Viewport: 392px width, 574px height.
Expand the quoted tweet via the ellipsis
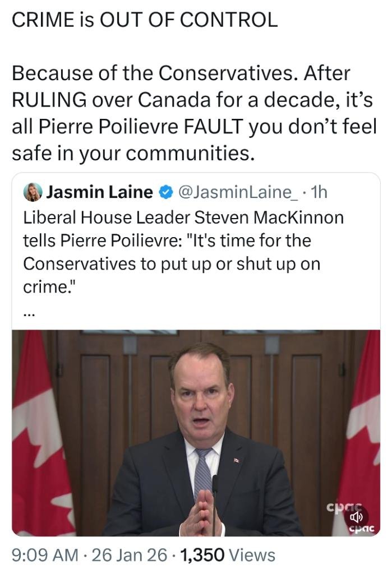30,314
